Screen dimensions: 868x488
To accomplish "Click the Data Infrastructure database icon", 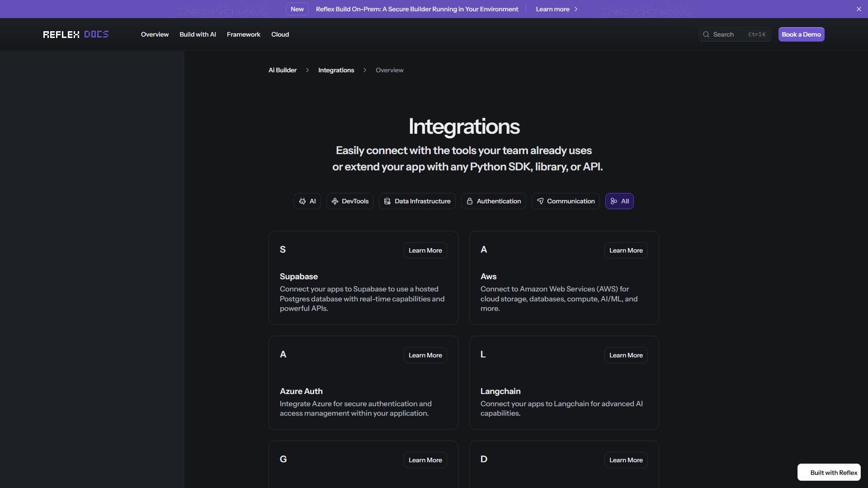I will tap(387, 201).
